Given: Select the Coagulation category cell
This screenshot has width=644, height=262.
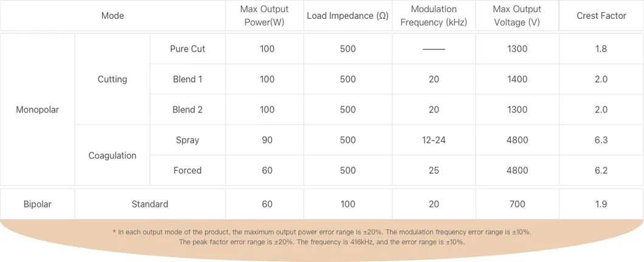Looking at the screenshot, I should (x=113, y=156).
